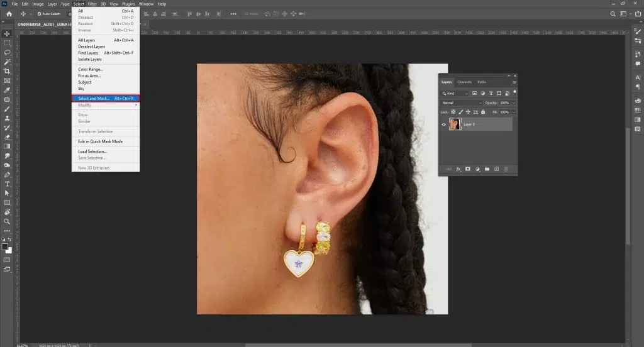Delete layer with the trash icon

[506, 169]
